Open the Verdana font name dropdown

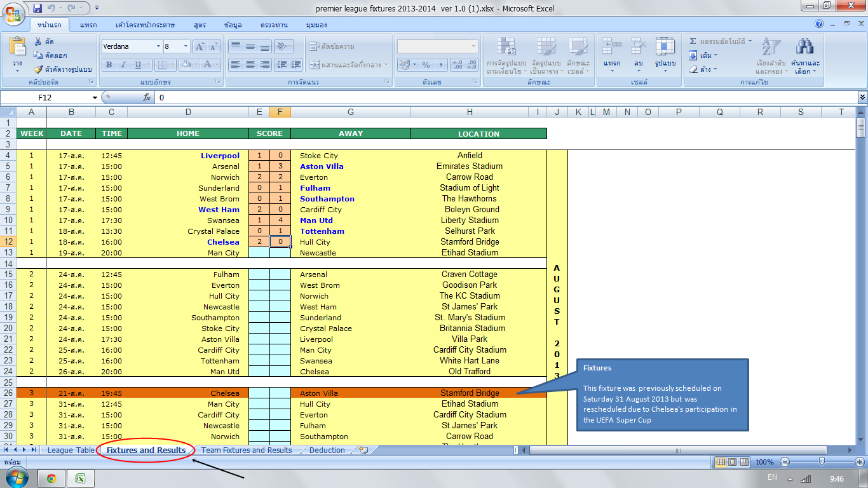[x=158, y=46]
